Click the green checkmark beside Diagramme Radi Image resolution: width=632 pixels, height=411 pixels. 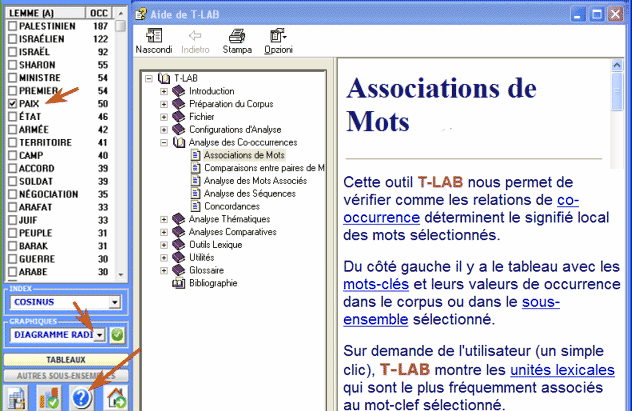pyautogui.click(x=117, y=335)
